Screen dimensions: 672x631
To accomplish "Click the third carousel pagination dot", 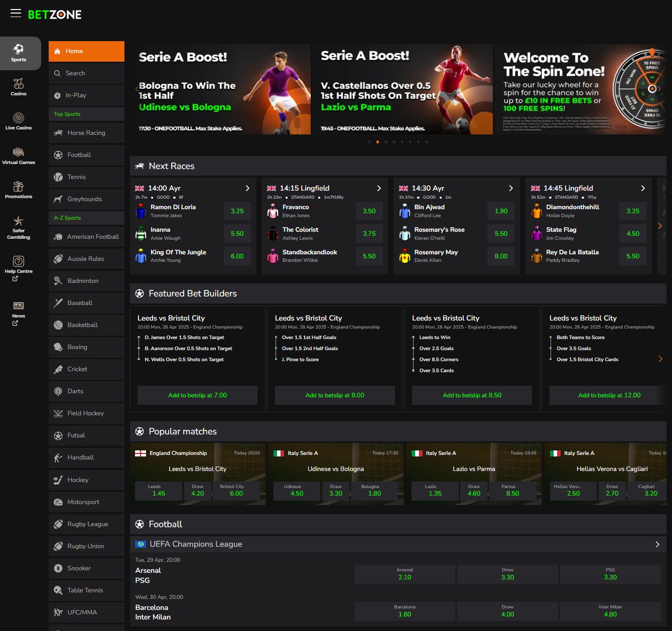I will (x=386, y=142).
